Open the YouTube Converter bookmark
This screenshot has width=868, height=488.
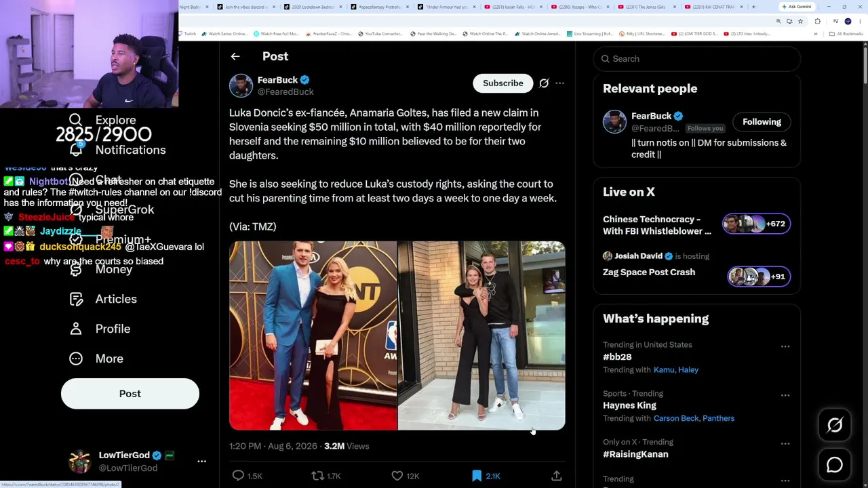(380, 33)
